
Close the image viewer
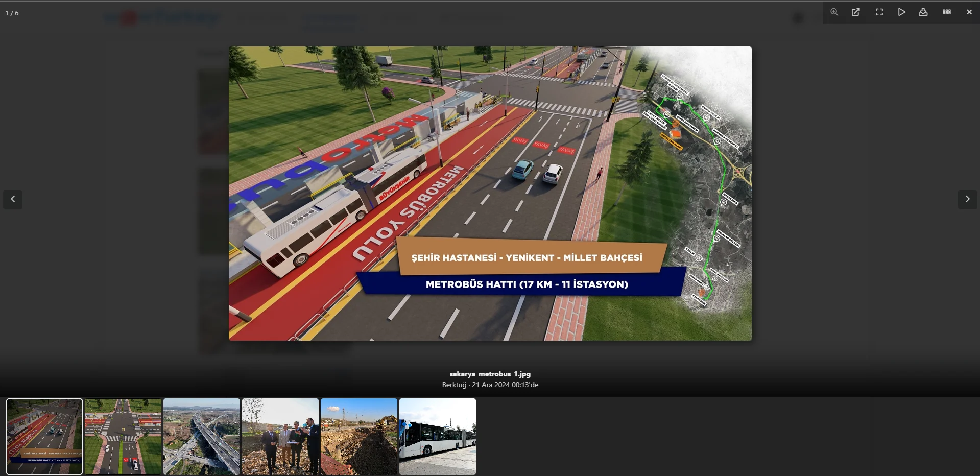coord(969,12)
